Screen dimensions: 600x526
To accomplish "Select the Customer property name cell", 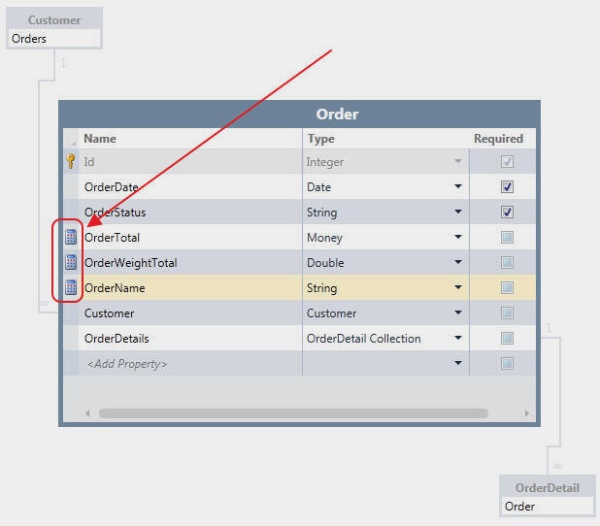I will (x=190, y=313).
